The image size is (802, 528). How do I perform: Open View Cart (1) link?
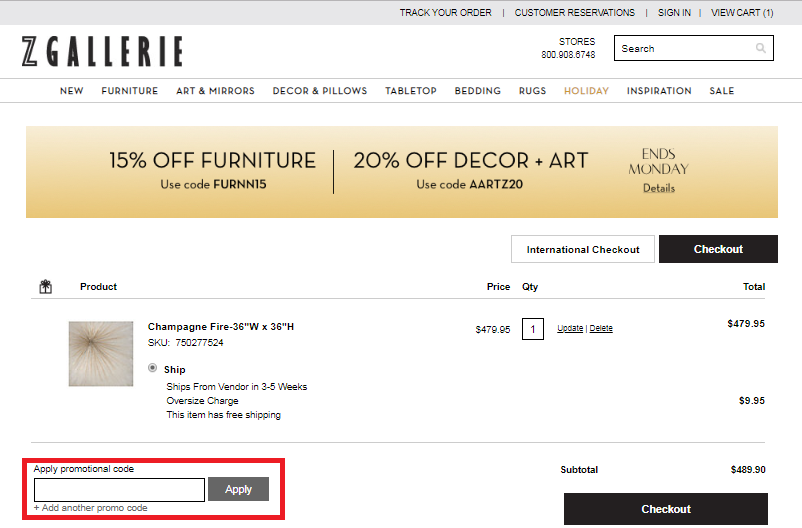742,12
